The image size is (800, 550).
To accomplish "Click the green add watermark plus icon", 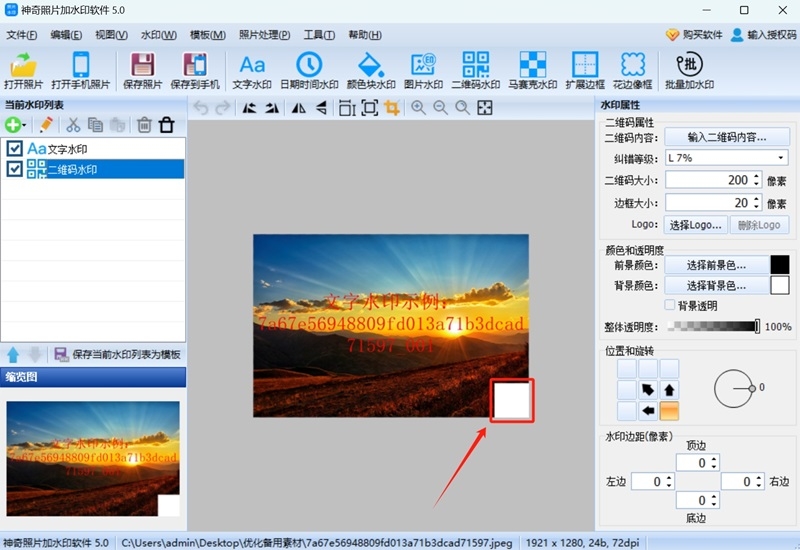I will [12, 124].
